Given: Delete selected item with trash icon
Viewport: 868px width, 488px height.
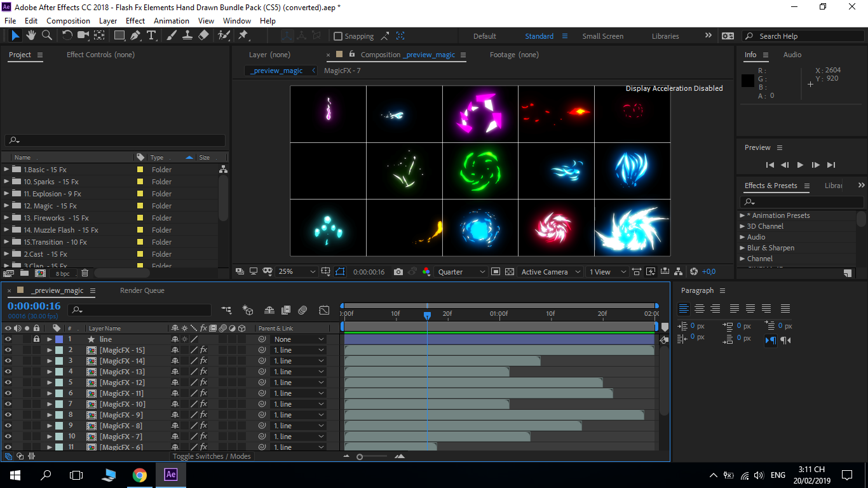Looking at the screenshot, I should coord(85,273).
